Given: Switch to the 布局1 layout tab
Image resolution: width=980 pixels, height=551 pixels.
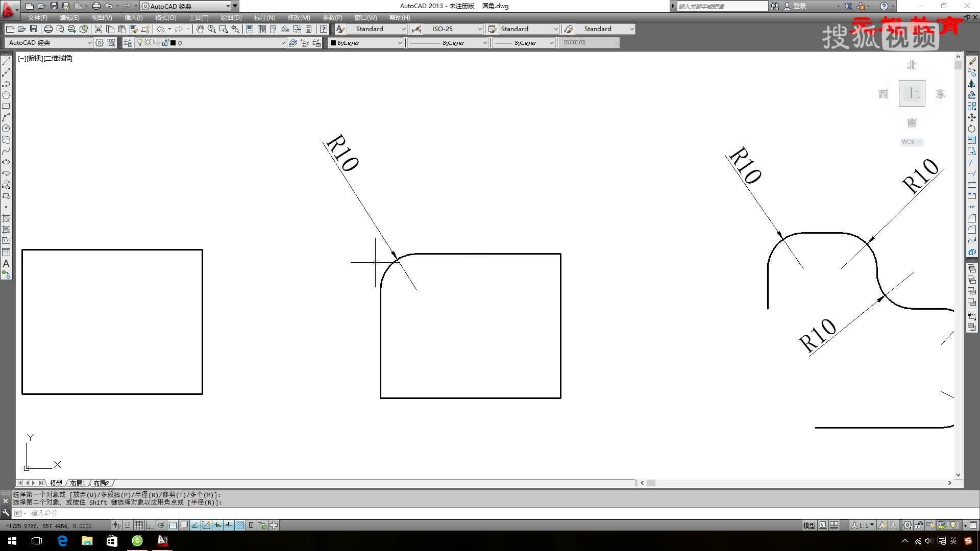Looking at the screenshot, I should tap(78, 483).
